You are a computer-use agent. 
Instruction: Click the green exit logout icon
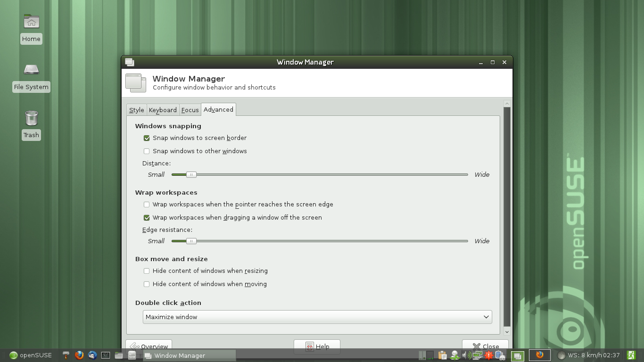tap(631, 355)
